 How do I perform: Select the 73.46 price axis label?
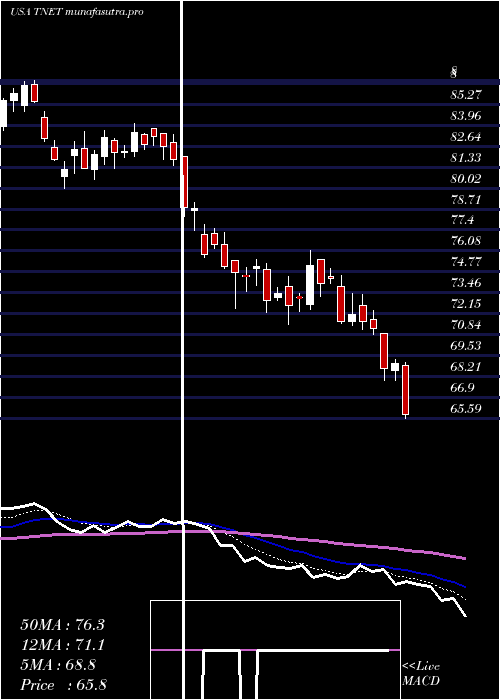[x=466, y=283]
